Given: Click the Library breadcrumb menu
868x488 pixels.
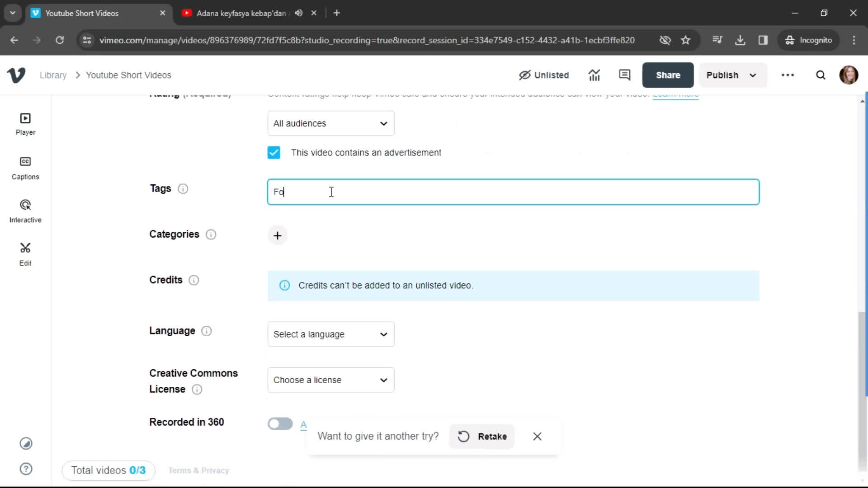Looking at the screenshot, I should (53, 75).
